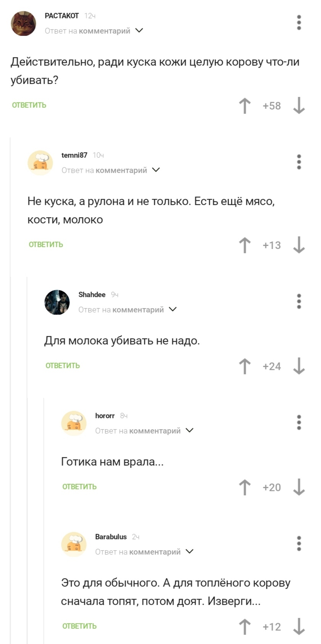Viewport: 321px width, 644px height.
Task: Upvote hororr's comment 'Готика нам врала...'
Action: coord(245,487)
